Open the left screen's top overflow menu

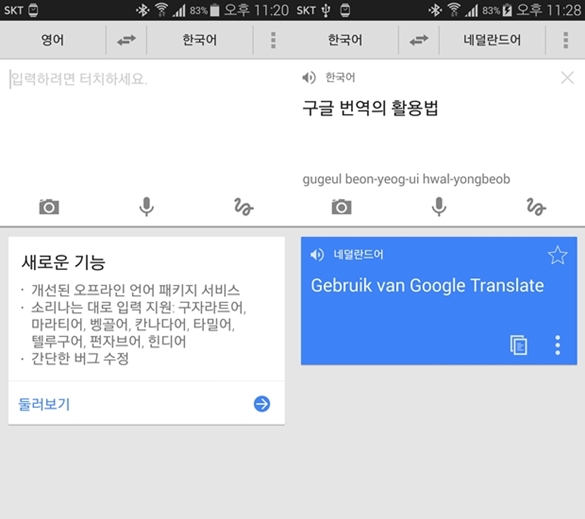tap(273, 40)
